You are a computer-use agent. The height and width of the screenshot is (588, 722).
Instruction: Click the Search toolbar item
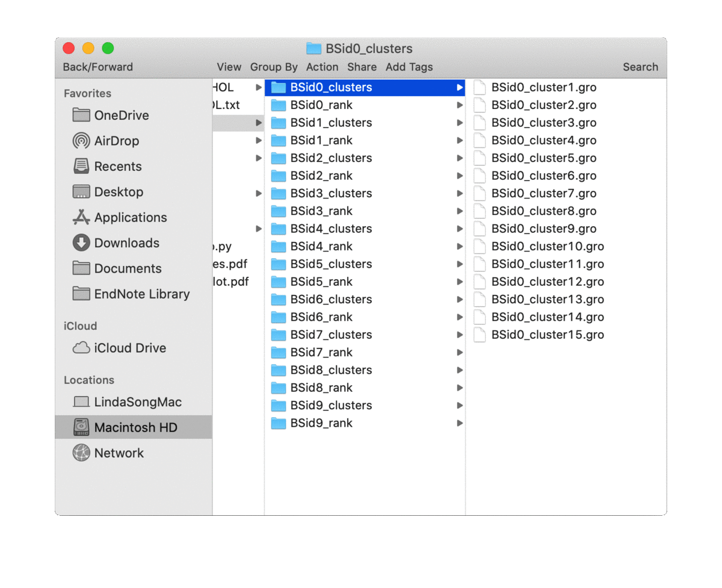click(640, 67)
